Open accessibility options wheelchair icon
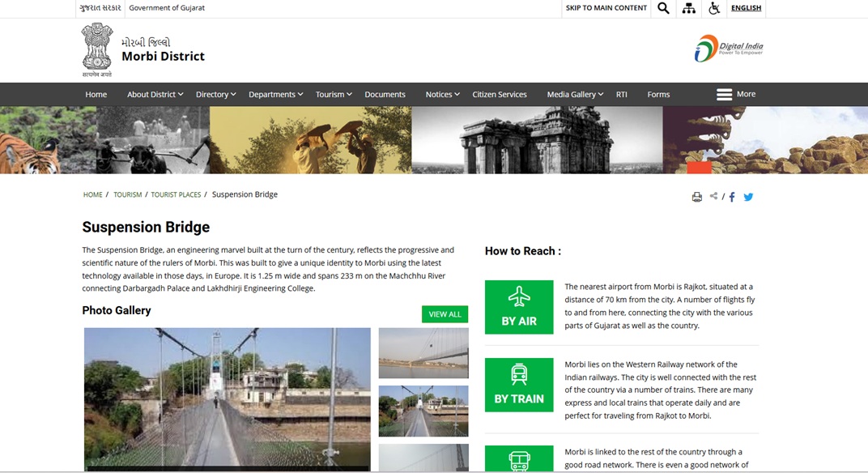868x473 pixels. pyautogui.click(x=714, y=8)
